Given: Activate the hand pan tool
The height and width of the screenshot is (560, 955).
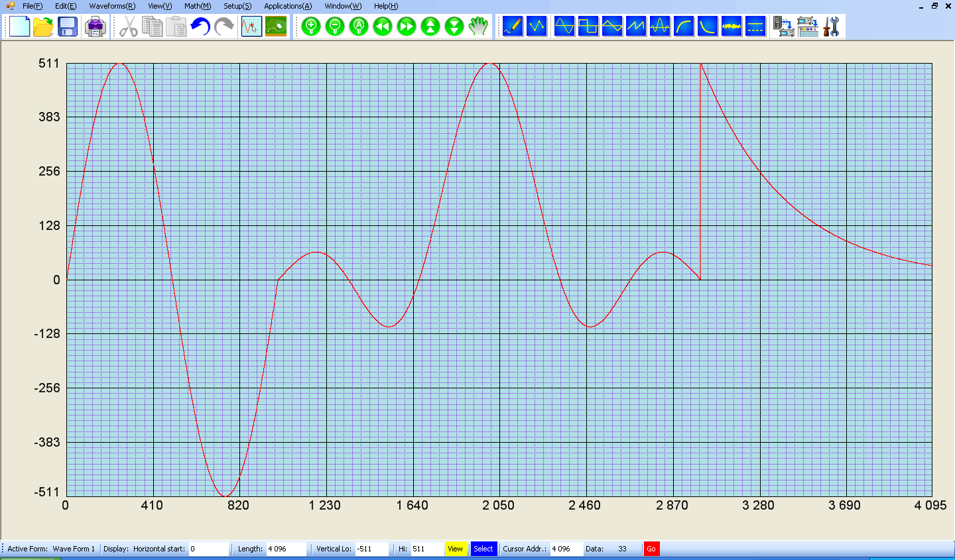Looking at the screenshot, I should coord(478,27).
